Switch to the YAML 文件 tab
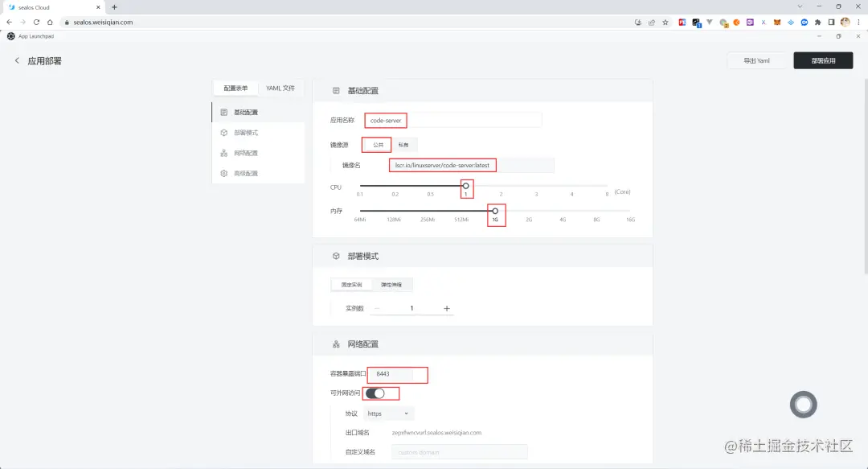 pyautogui.click(x=280, y=88)
